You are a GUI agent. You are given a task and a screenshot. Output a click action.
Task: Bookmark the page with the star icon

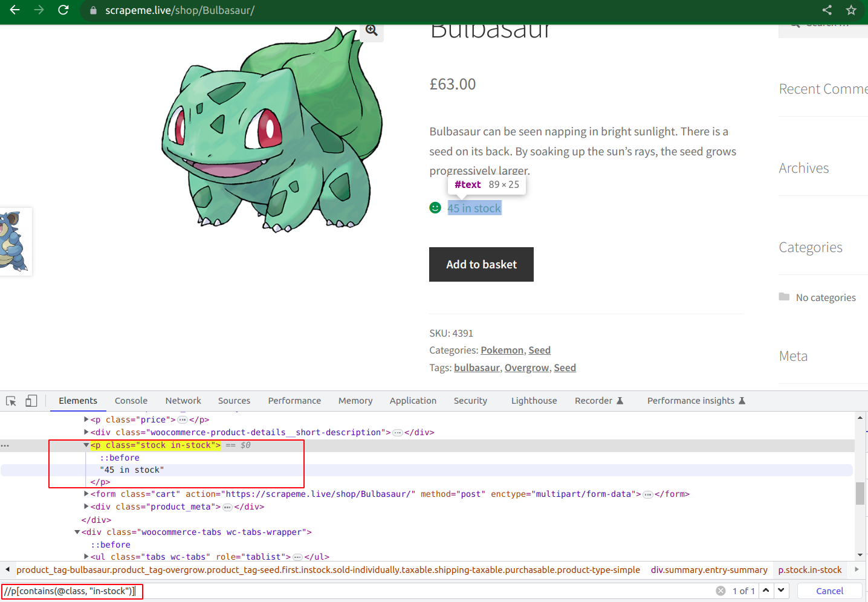[x=852, y=10]
